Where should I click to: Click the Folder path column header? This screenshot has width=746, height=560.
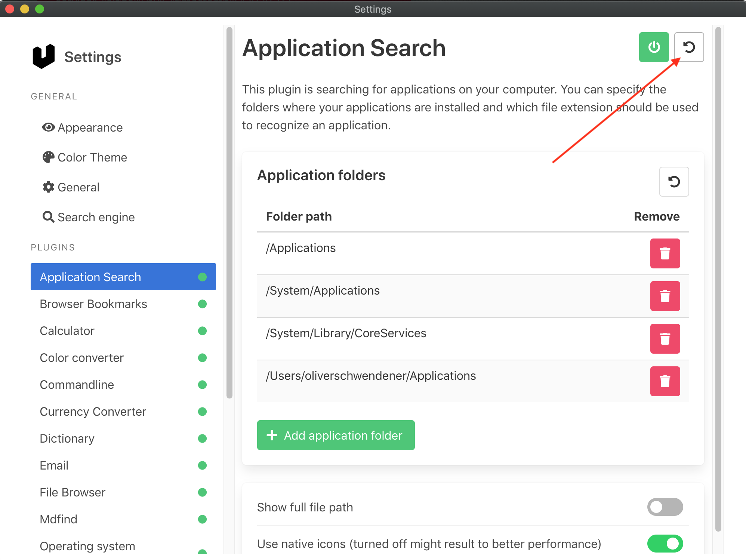click(x=299, y=216)
